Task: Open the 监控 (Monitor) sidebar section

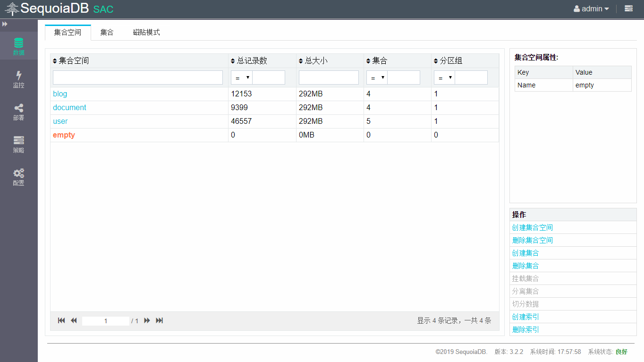Action: coord(18,79)
